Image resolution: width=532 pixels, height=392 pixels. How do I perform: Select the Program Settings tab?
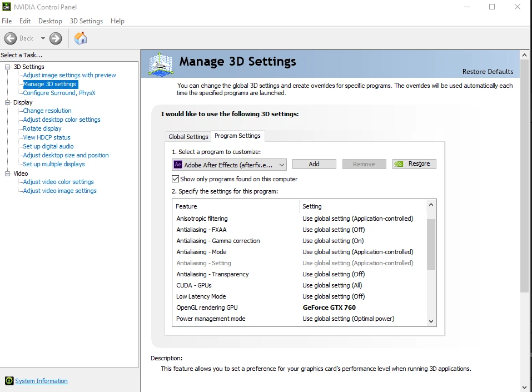point(237,136)
